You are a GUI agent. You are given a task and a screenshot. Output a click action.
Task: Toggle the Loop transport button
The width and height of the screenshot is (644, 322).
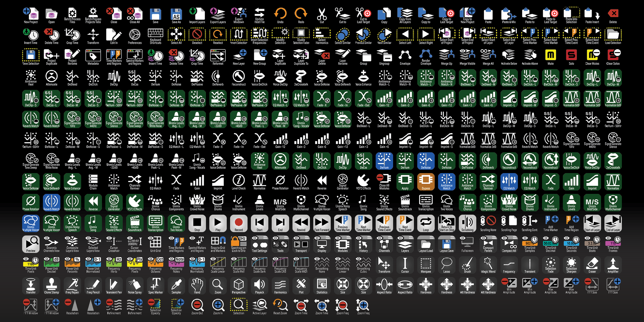[x=426, y=223]
